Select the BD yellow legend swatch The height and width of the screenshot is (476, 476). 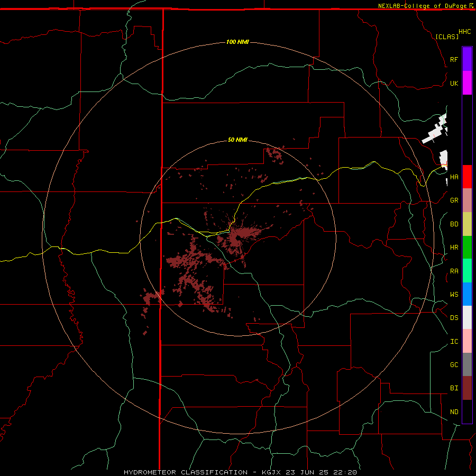click(x=467, y=224)
